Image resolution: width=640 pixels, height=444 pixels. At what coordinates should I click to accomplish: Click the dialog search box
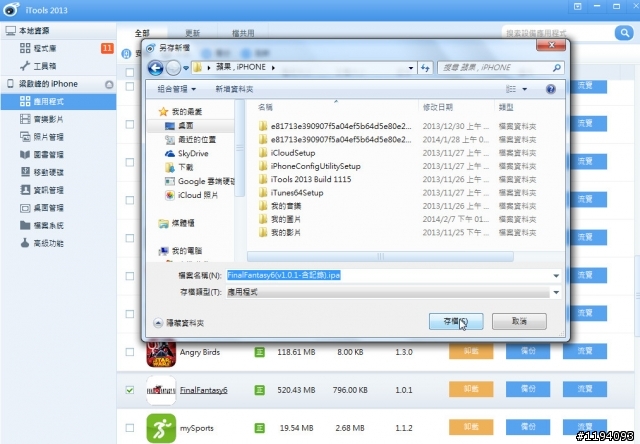[501, 68]
